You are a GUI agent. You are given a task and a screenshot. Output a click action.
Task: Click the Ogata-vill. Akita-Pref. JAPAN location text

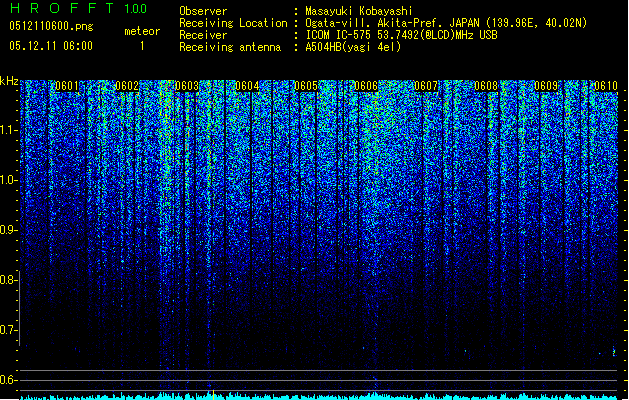tap(446, 23)
